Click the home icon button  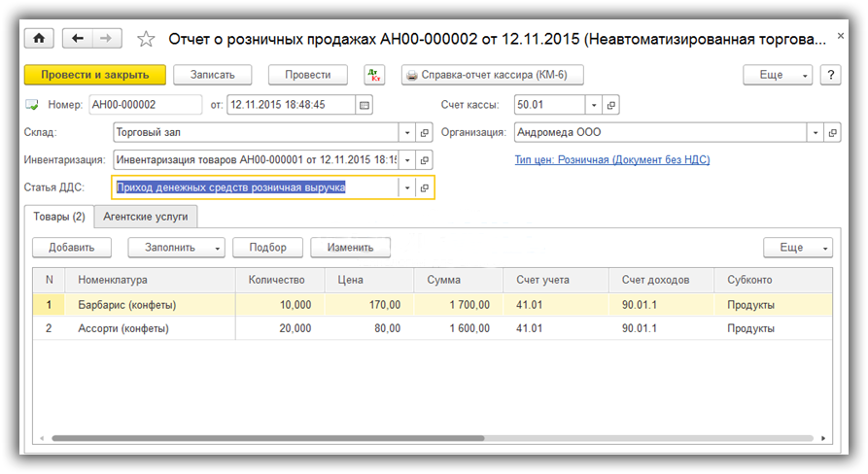(39, 39)
